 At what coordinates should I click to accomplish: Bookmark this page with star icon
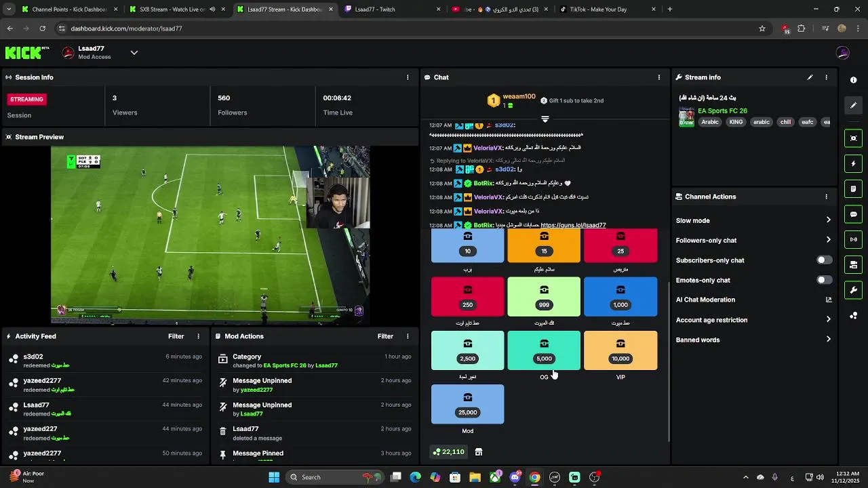(762, 28)
